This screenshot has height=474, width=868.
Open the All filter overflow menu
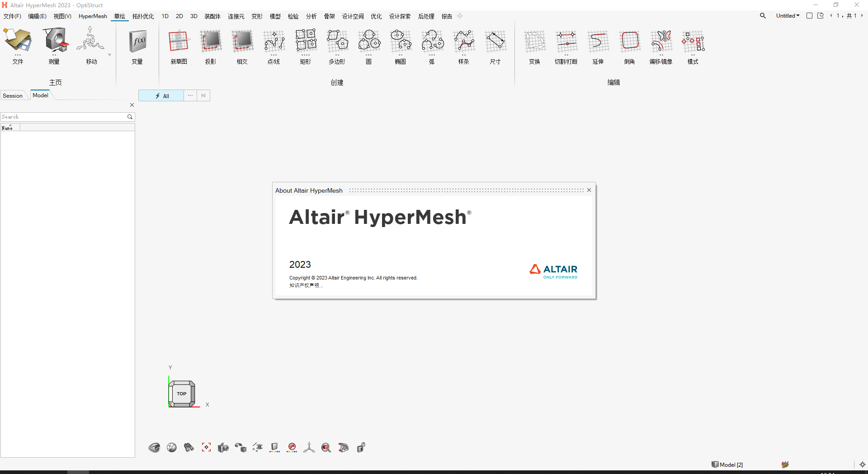pyautogui.click(x=190, y=95)
